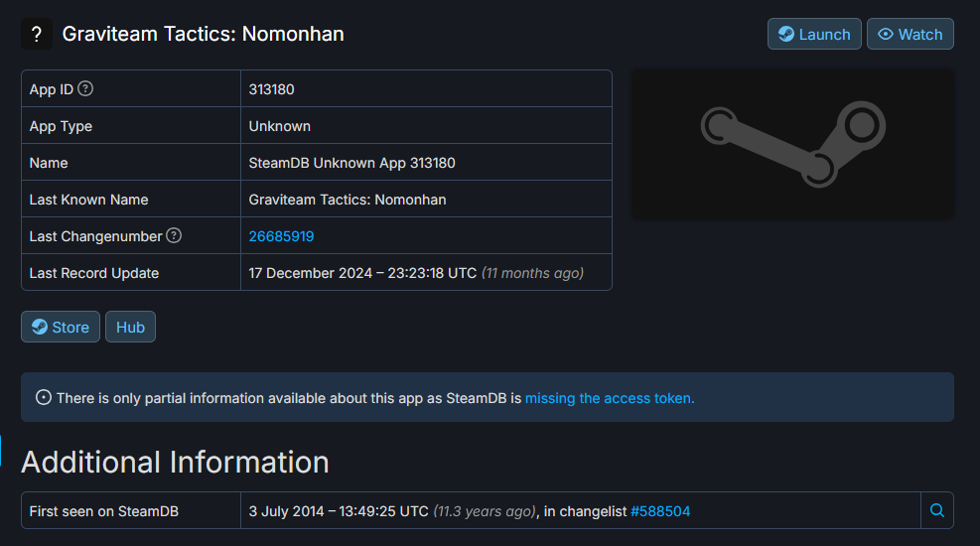This screenshot has width=980, height=546.
Task: Click the App ID value 313180
Action: click(x=271, y=89)
